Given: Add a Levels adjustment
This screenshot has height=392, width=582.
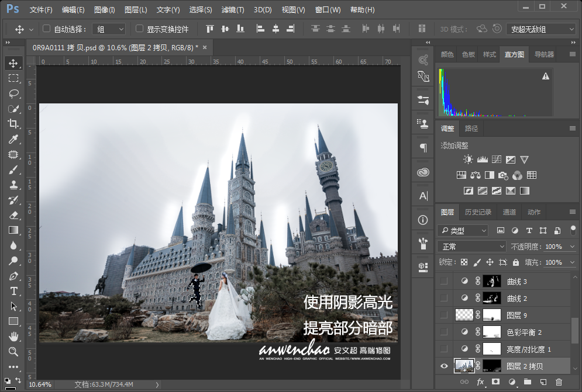Looking at the screenshot, I should pos(482,159).
